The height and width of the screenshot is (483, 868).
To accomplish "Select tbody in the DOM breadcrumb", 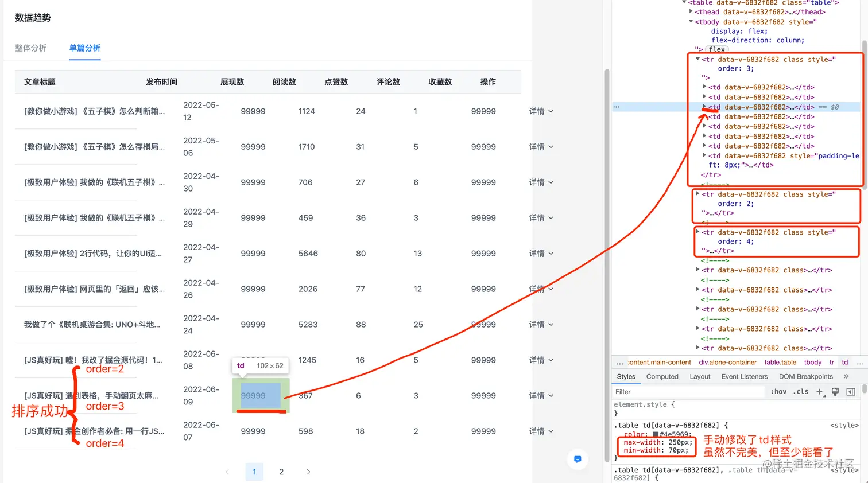I will coord(813,363).
